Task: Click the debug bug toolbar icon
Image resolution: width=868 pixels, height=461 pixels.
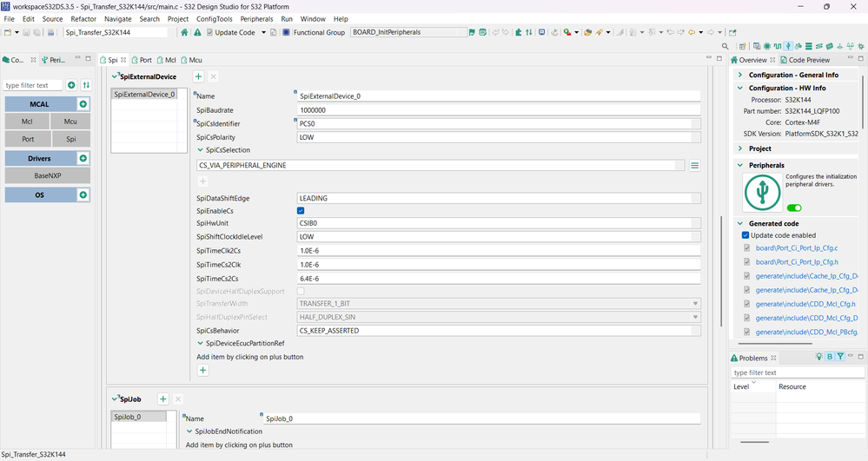Action: [567, 32]
